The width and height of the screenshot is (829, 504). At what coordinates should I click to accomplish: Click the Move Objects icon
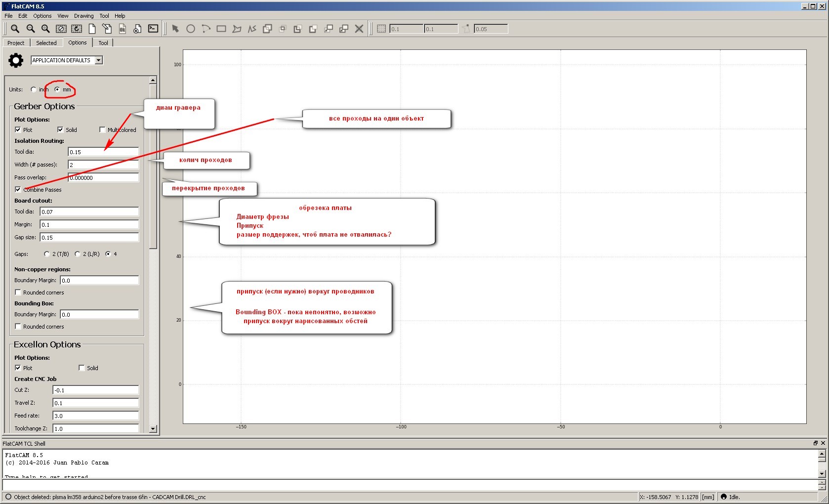[329, 29]
